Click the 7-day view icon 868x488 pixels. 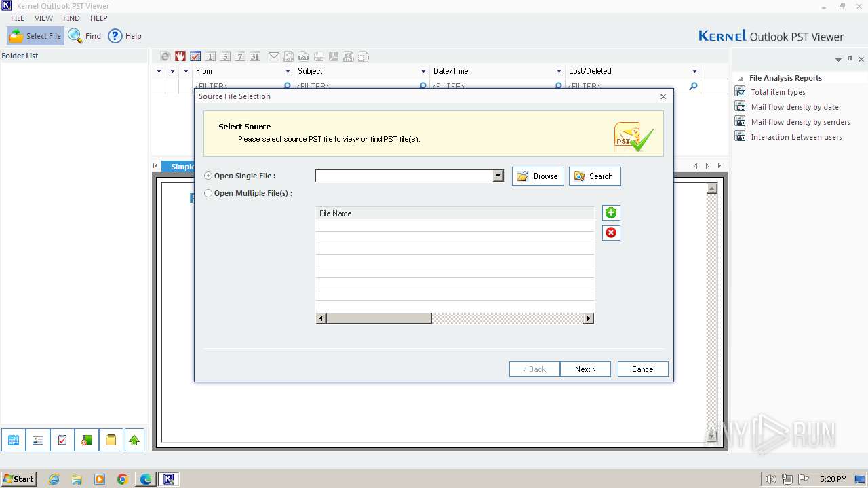point(240,56)
